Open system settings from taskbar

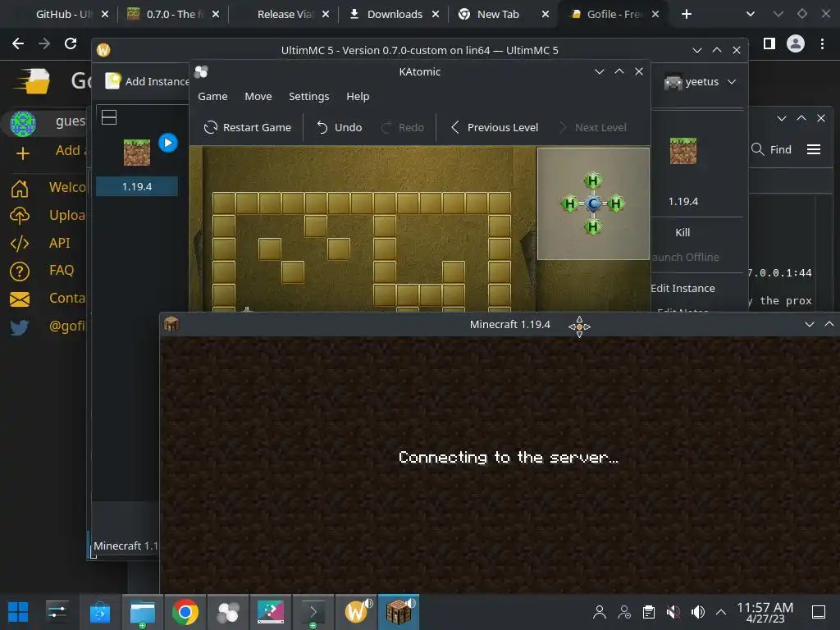click(57, 612)
